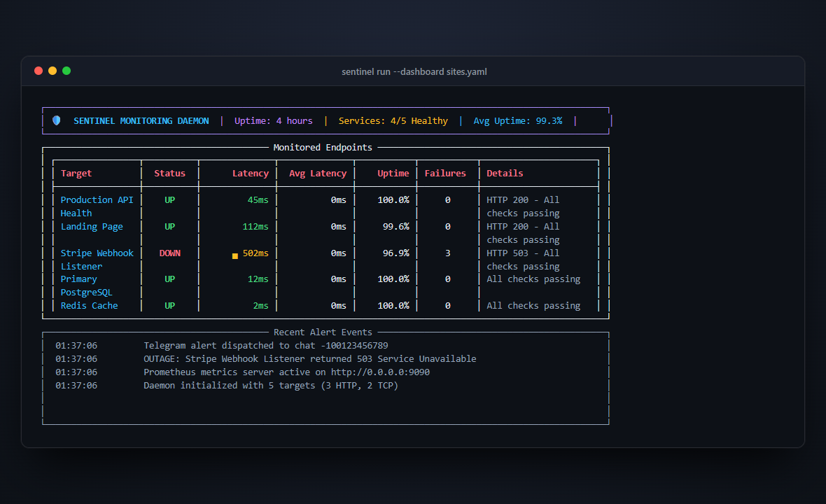This screenshot has width=826, height=504.
Task: Select the 'Primary PostgreSQL' target
Action: 86,286
